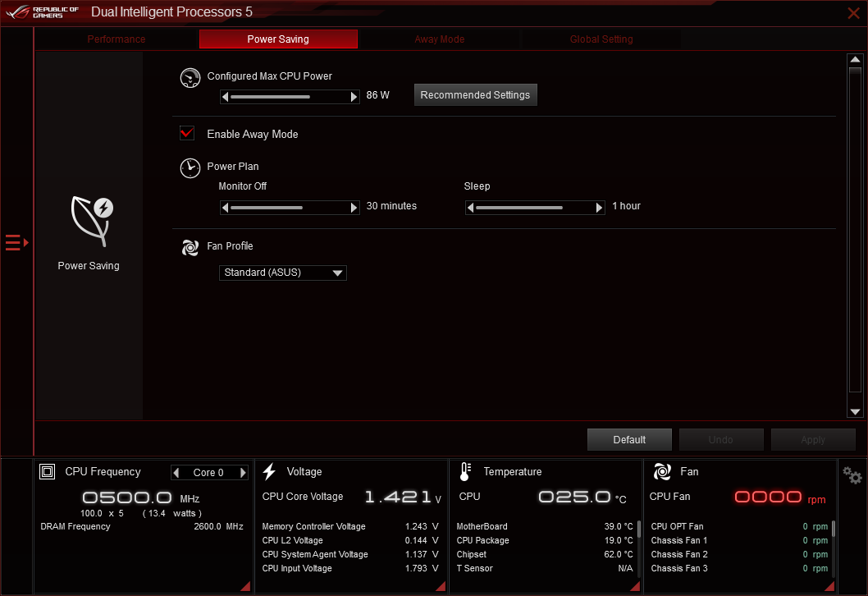Disable the Enable Away Mode checkbox
Image resolution: width=868 pixels, height=596 pixels.
click(187, 133)
